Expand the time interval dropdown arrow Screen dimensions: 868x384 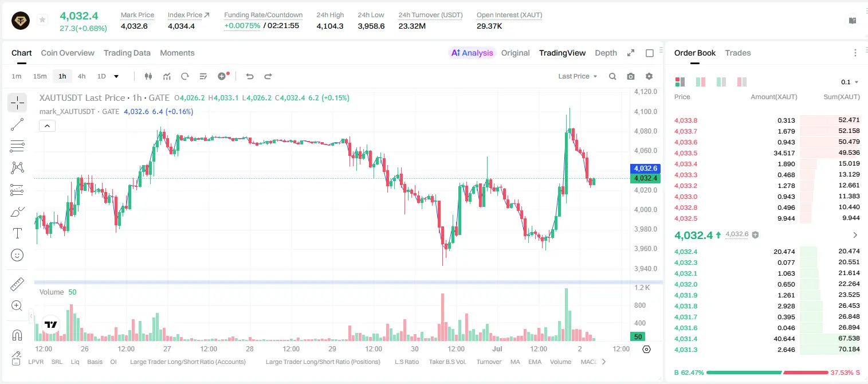point(116,76)
